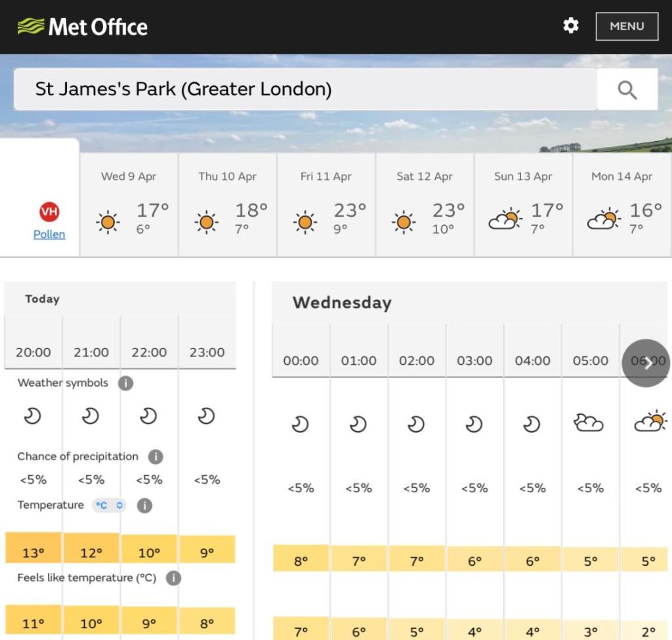The height and width of the screenshot is (640, 672).
Task: Open the Feels like temperature info icon
Action: pyautogui.click(x=173, y=578)
